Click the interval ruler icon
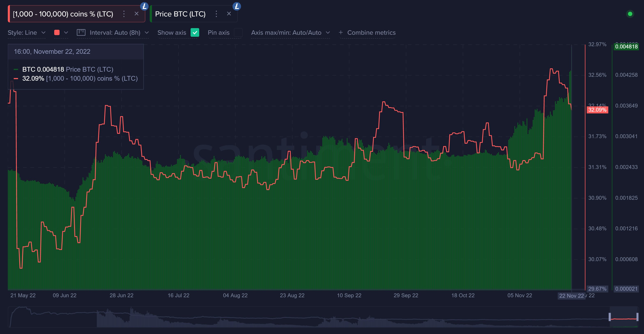The width and height of the screenshot is (644, 334). (81, 32)
